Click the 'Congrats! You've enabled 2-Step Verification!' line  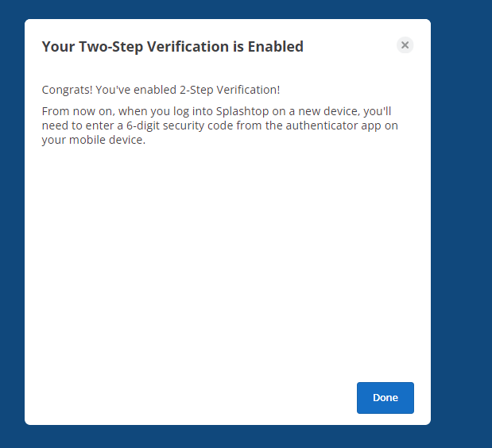(161, 90)
